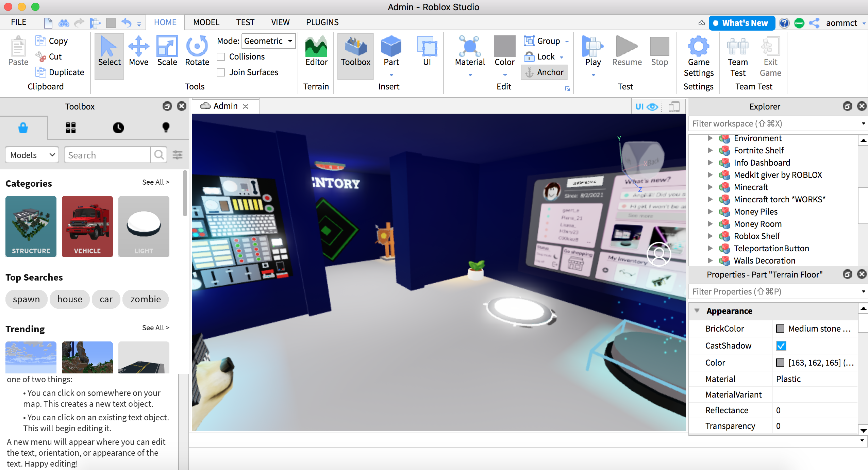Switch to the VIEW ribbon tab
868x470 pixels.
coord(280,22)
